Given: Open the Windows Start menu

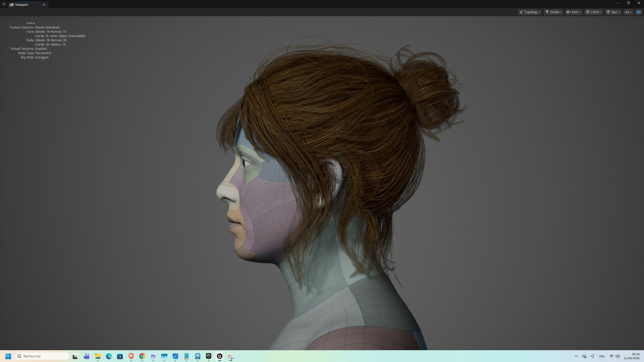Looking at the screenshot, I should pos(8,356).
